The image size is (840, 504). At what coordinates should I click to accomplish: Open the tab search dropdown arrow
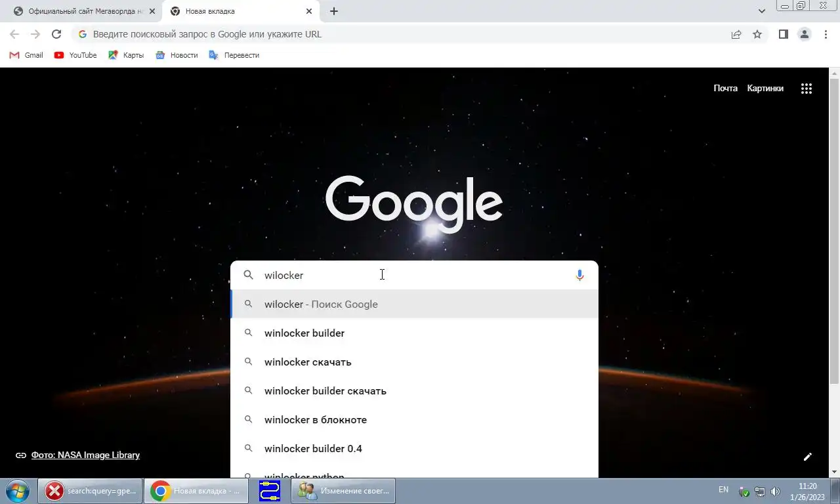pos(762,11)
